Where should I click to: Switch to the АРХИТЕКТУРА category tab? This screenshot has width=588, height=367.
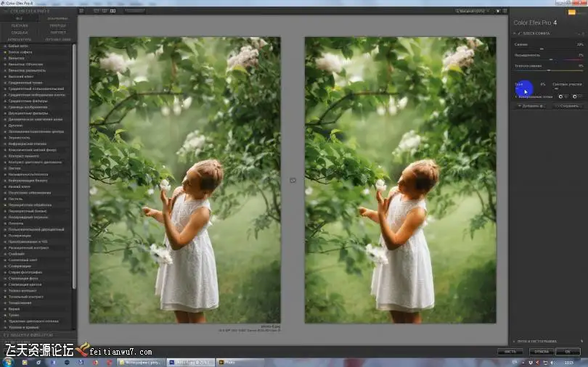point(19,39)
